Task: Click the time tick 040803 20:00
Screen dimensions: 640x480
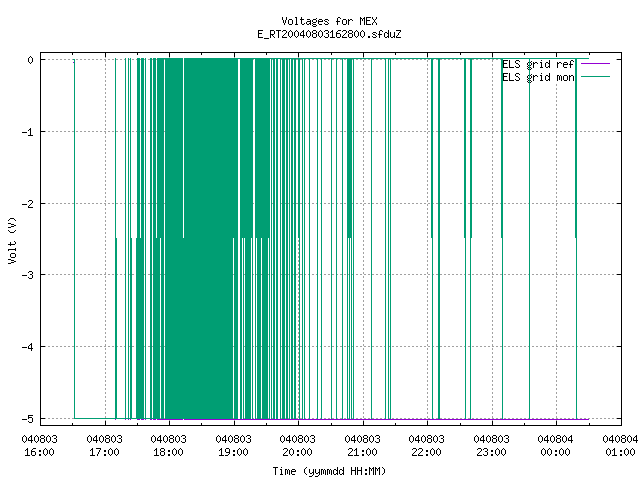Action: coord(298,446)
